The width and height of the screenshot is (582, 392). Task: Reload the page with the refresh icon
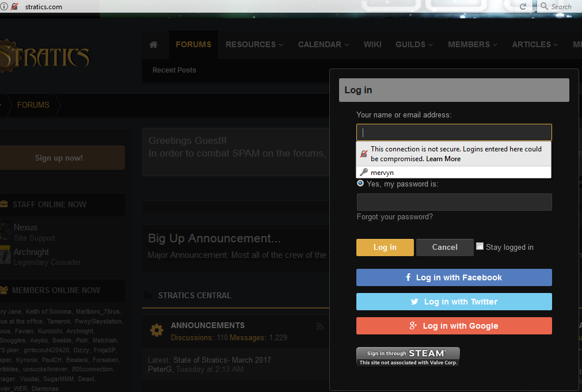point(523,6)
